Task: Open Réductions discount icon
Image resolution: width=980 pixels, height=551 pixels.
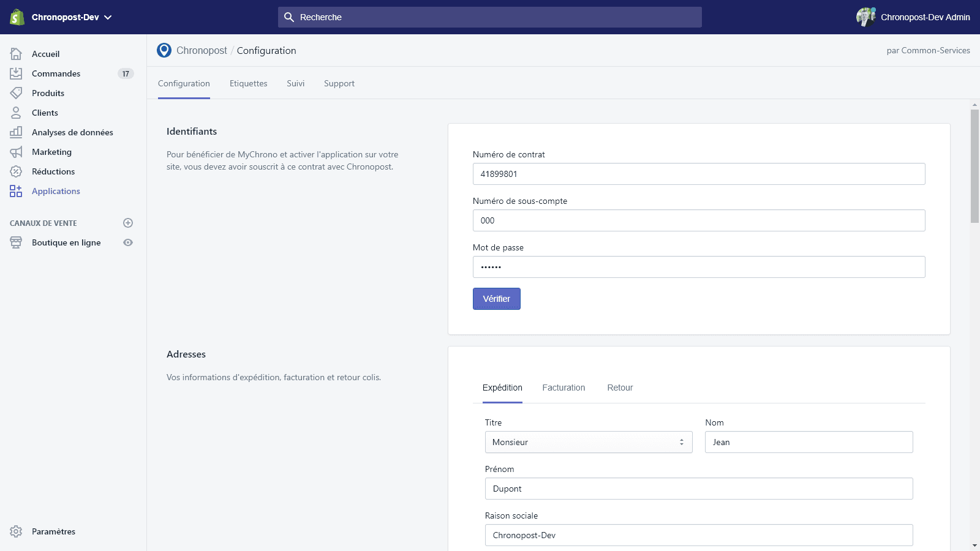Action: click(16, 171)
